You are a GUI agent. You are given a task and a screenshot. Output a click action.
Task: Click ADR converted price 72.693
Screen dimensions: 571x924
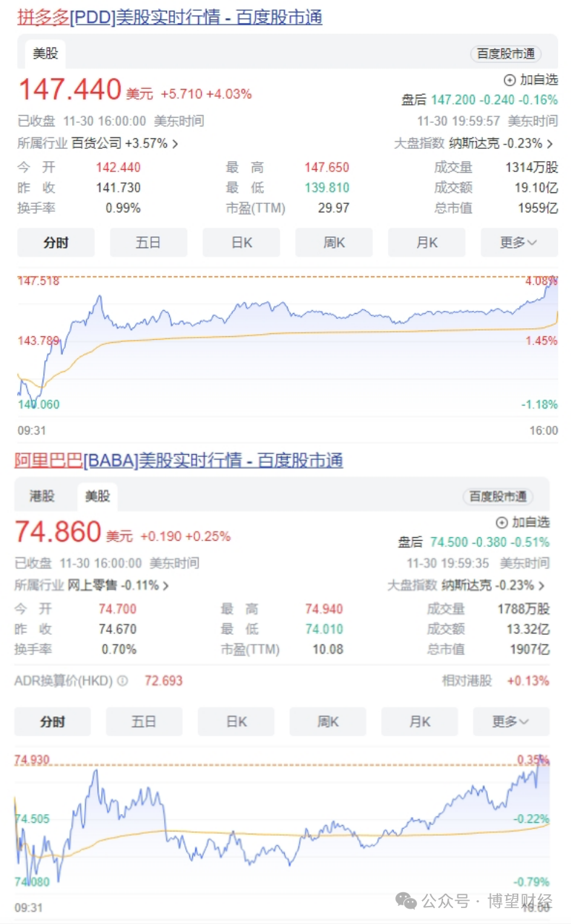pos(163,680)
